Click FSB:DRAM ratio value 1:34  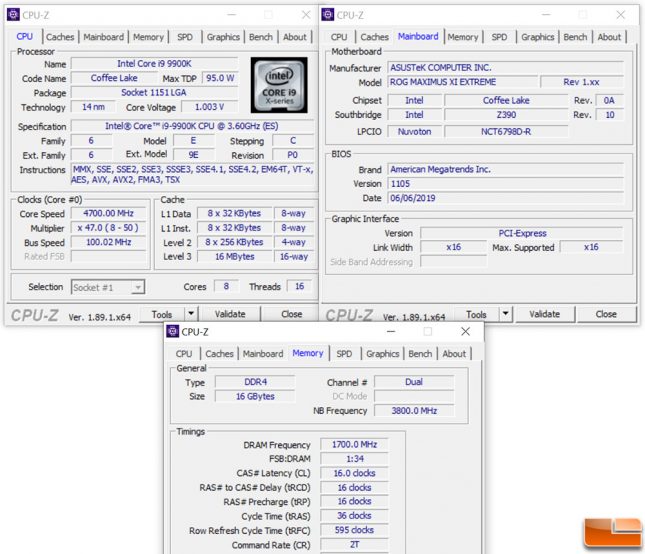(354, 459)
